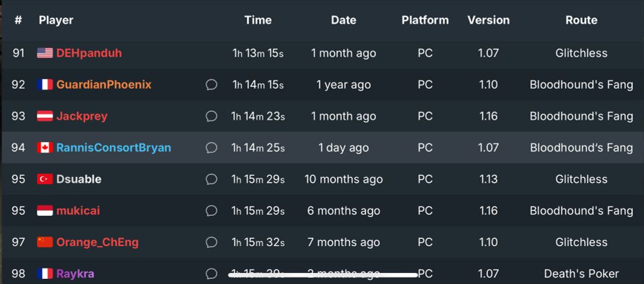Select the Route column header

pos(581,20)
